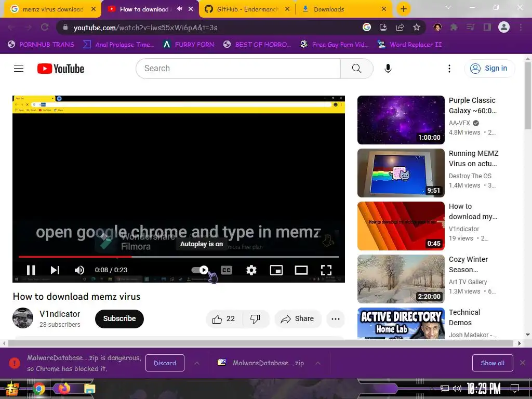The image size is (532, 399).
Task: Open system volume tray icon
Action: (457, 389)
